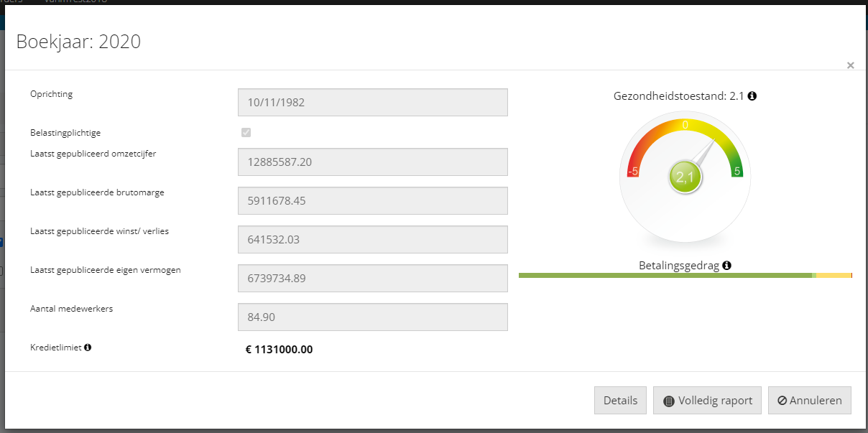Click the Gezondheidstoestand: 2.1 label
The height and width of the screenshot is (433, 868).
pos(679,96)
